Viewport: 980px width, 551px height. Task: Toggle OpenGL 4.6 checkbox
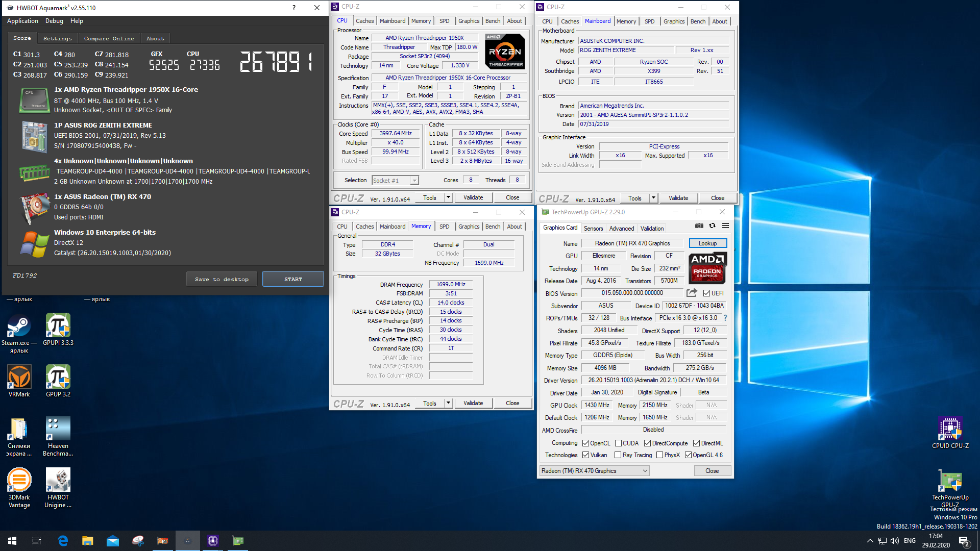click(x=688, y=455)
